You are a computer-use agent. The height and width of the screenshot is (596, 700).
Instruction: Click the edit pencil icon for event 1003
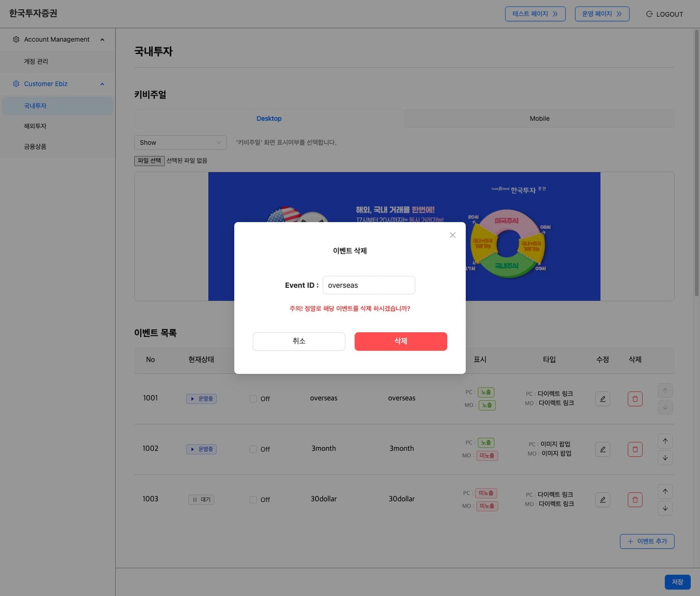602,500
